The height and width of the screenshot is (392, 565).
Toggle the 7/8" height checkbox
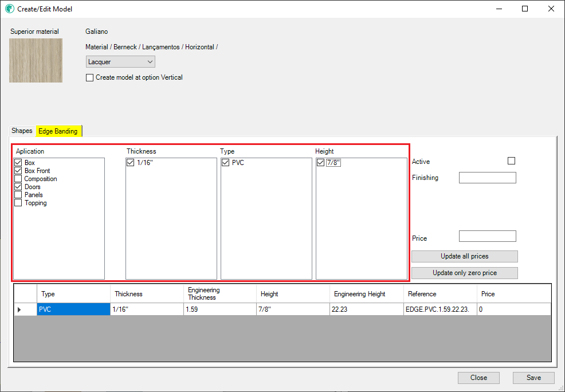[320, 163]
